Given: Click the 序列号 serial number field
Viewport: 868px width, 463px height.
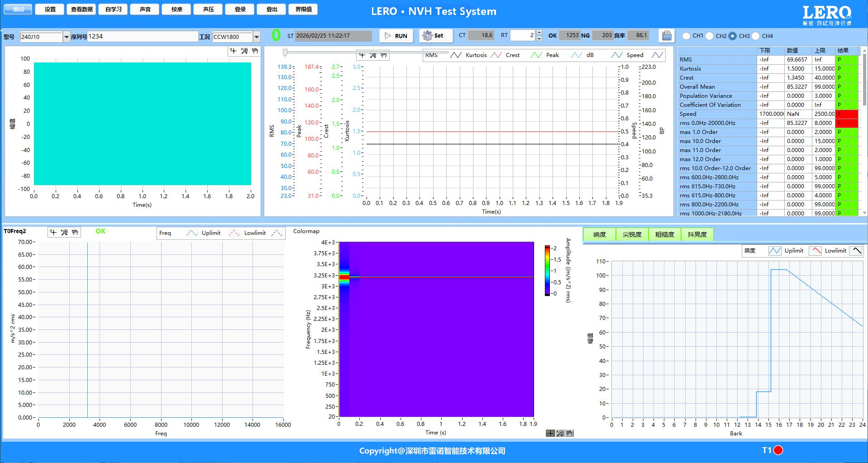Looking at the screenshot, I should [142, 37].
